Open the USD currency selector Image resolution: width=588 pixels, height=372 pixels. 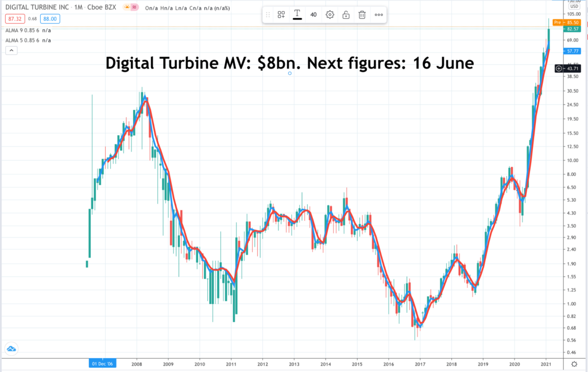[x=574, y=6]
